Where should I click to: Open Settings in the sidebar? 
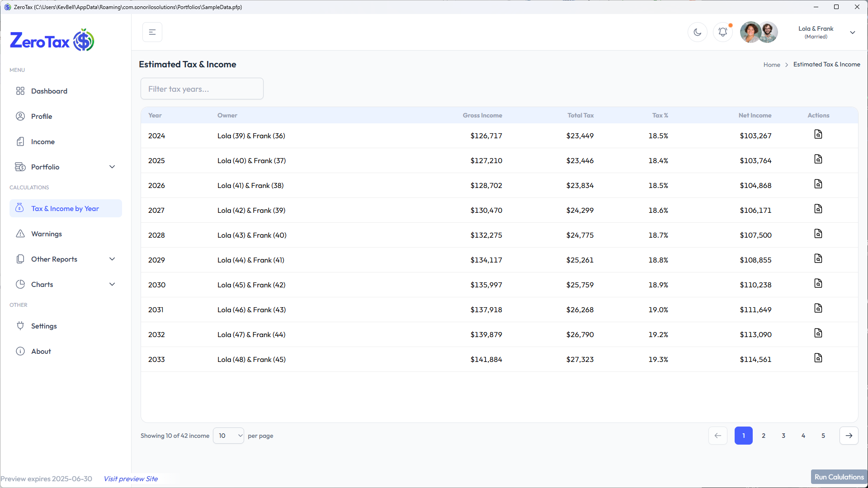click(x=44, y=326)
